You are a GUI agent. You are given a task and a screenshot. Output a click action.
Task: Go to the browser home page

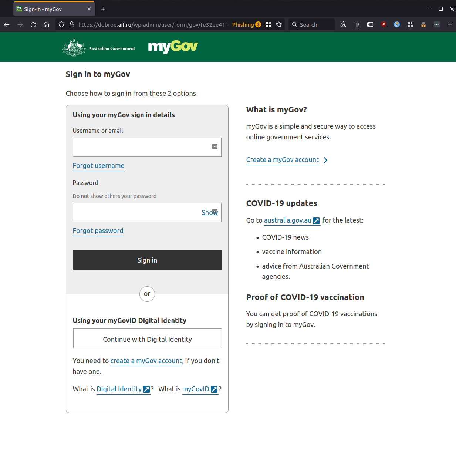pyautogui.click(x=46, y=24)
